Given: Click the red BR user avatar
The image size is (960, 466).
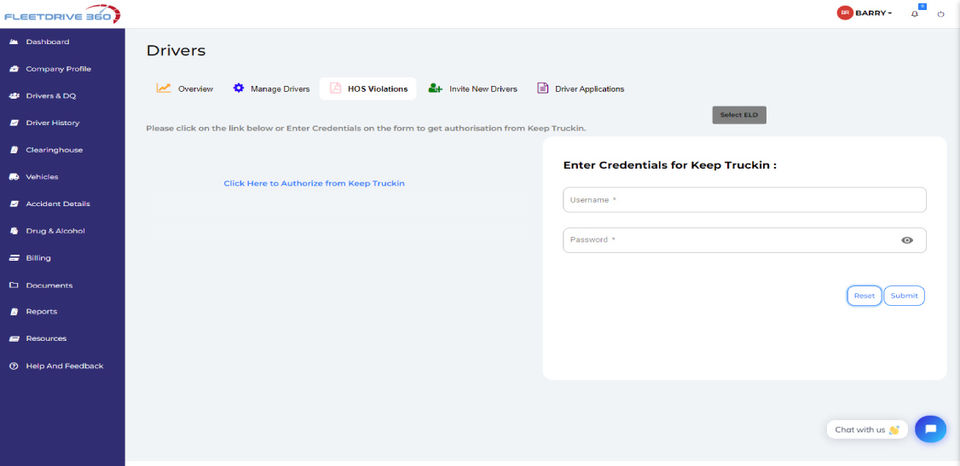Looking at the screenshot, I should pos(845,13).
